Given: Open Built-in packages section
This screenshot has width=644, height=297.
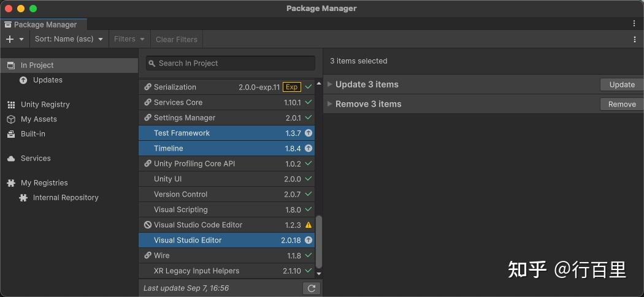Looking at the screenshot, I should 33,134.
